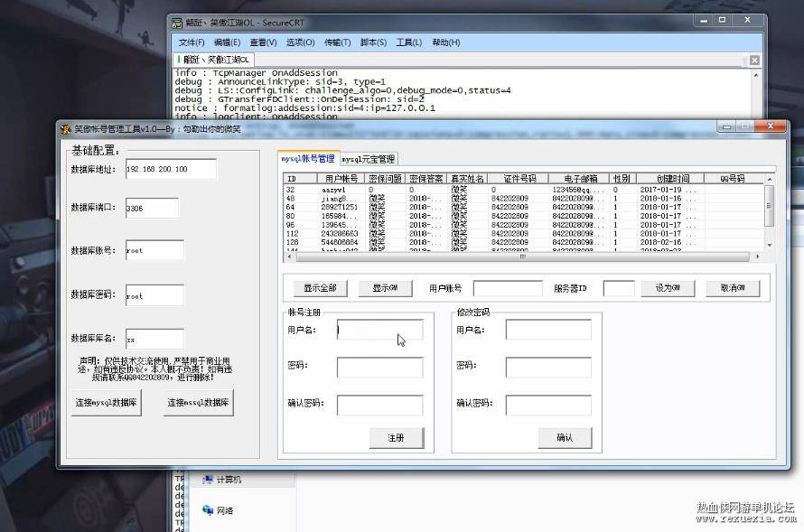This screenshot has height=532, width=804.
Task: Click the account tool title bar icon
Action: [66, 129]
